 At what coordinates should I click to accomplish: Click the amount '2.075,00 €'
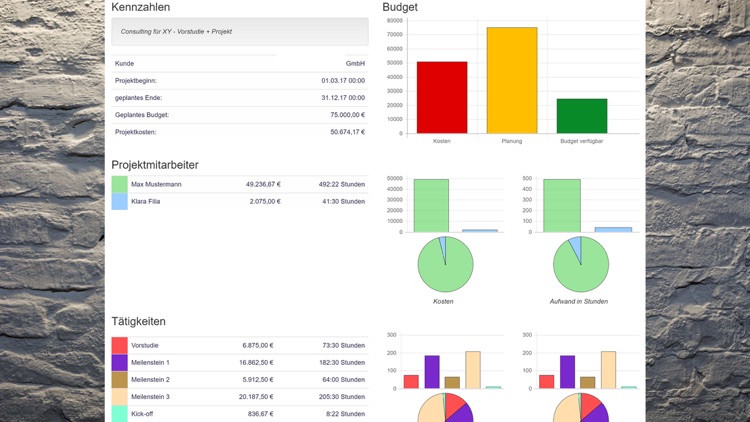pyautogui.click(x=265, y=201)
